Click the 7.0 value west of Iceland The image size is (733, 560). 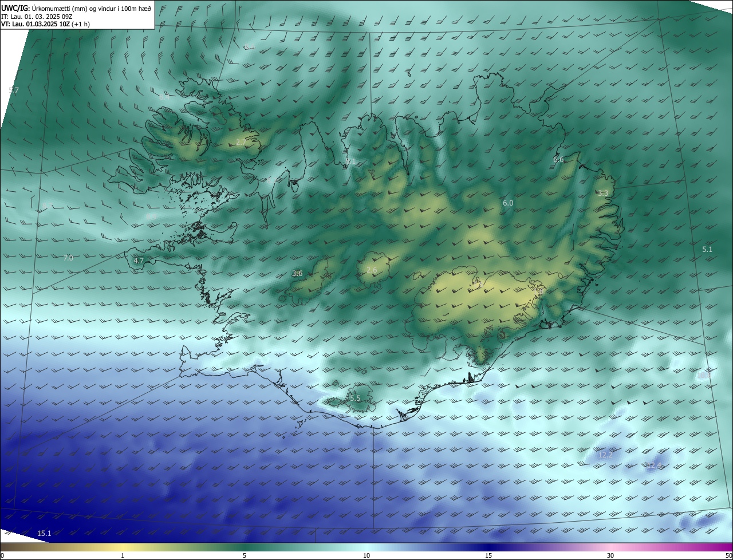[68, 258]
